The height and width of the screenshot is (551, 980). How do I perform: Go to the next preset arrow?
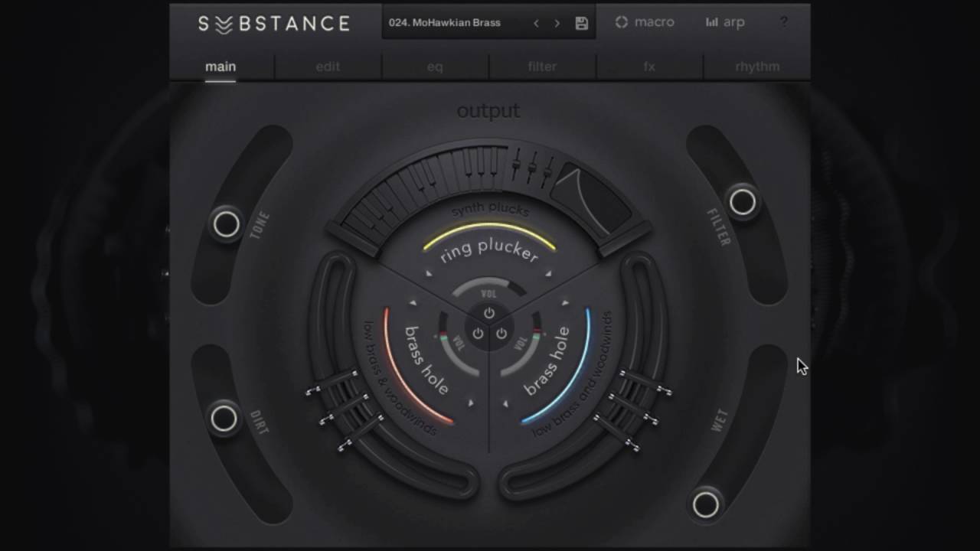pyautogui.click(x=557, y=23)
